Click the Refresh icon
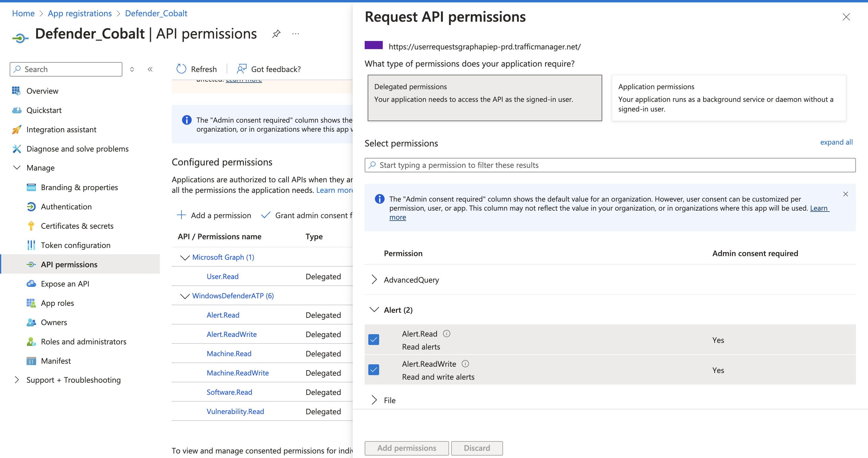This screenshot has height=458, width=868. click(x=181, y=69)
